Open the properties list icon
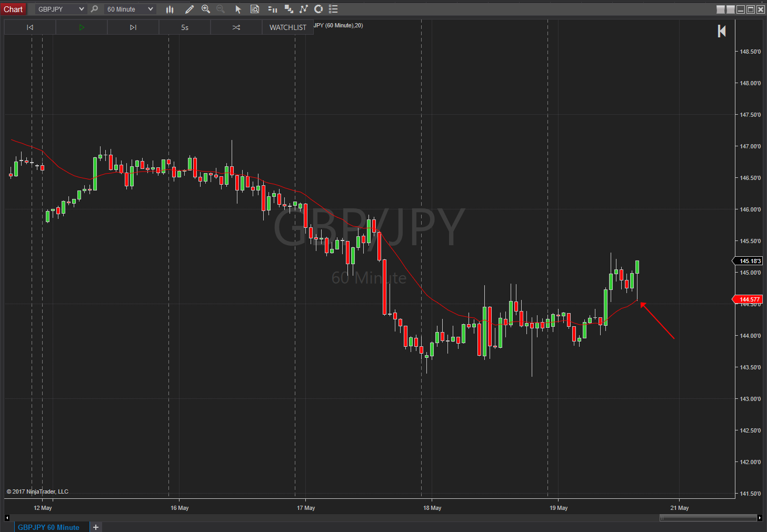This screenshot has height=532, width=767. point(333,9)
